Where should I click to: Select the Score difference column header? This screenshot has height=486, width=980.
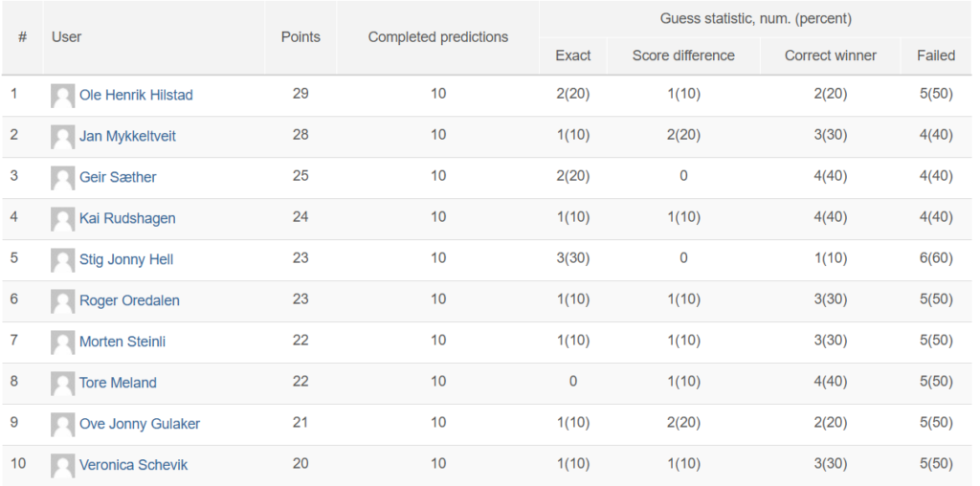pyautogui.click(x=683, y=55)
